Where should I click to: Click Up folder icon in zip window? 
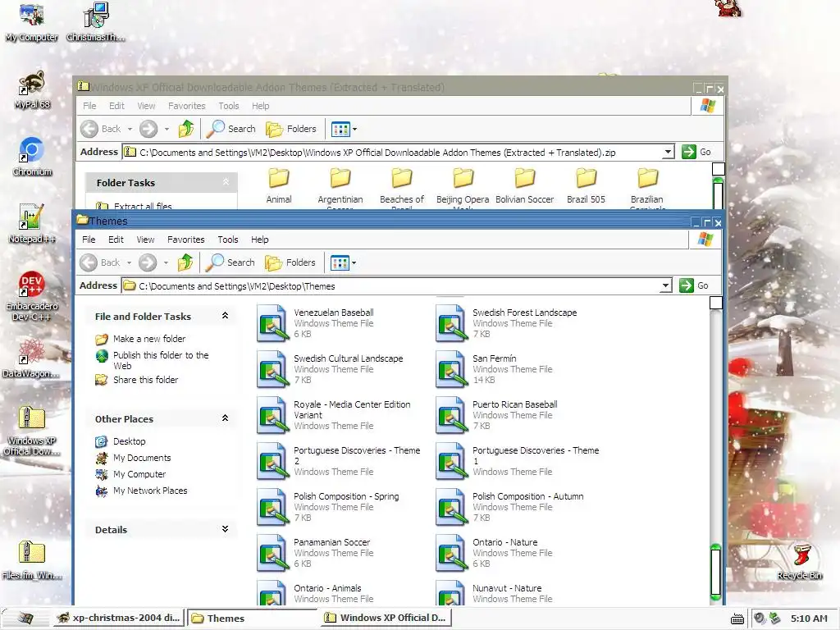tap(186, 129)
